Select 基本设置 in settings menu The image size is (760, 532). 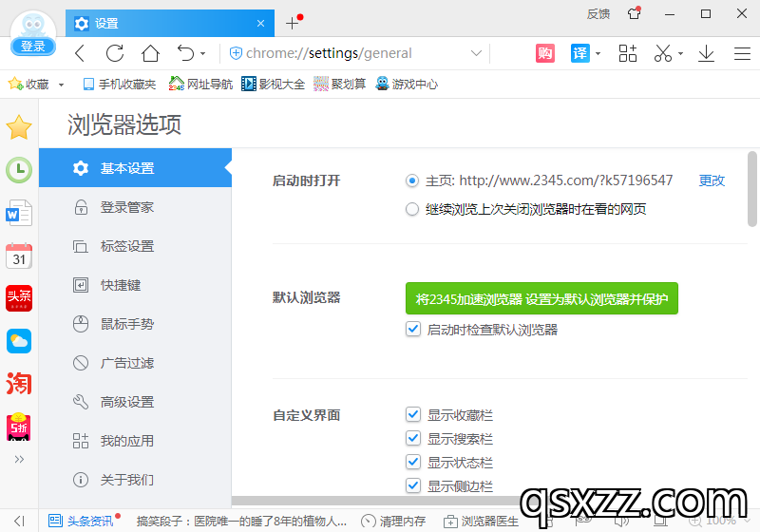pyautogui.click(x=135, y=167)
